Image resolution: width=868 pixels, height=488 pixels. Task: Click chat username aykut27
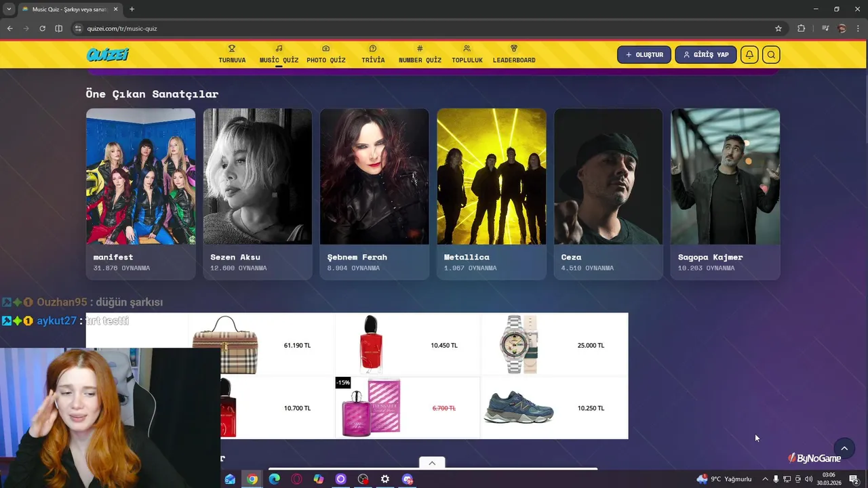click(x=57, y=321)
